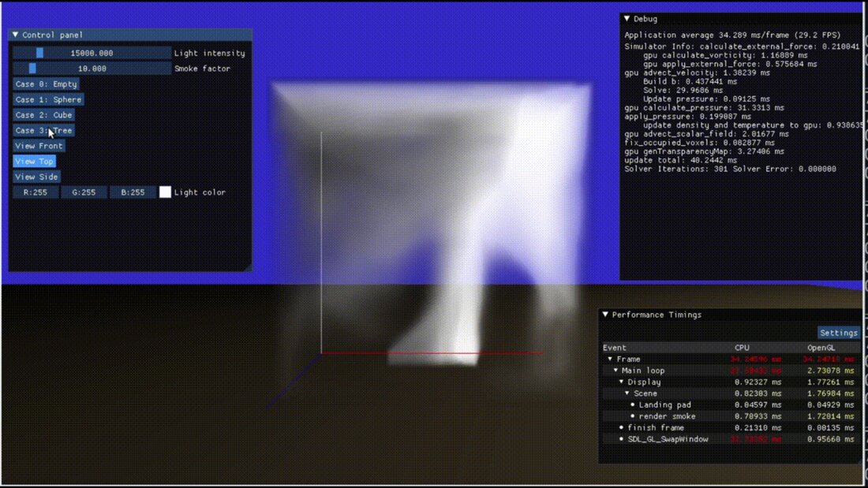Collapse the Performance Timings window
The width and height of the screenshot is (868, 488).
pyautogui.click(x=605, y=315)
